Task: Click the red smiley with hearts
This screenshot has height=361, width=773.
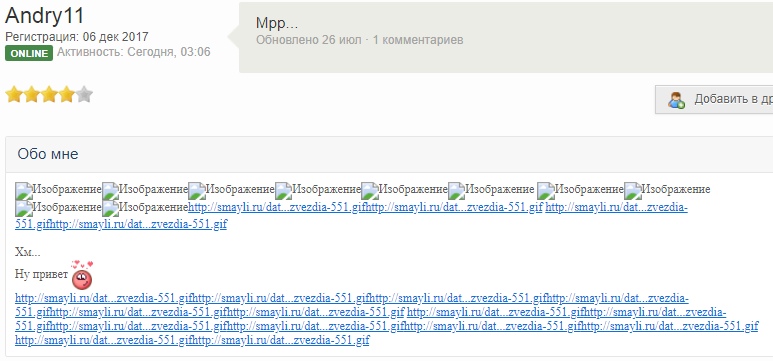Action: [x=82, y=275]
